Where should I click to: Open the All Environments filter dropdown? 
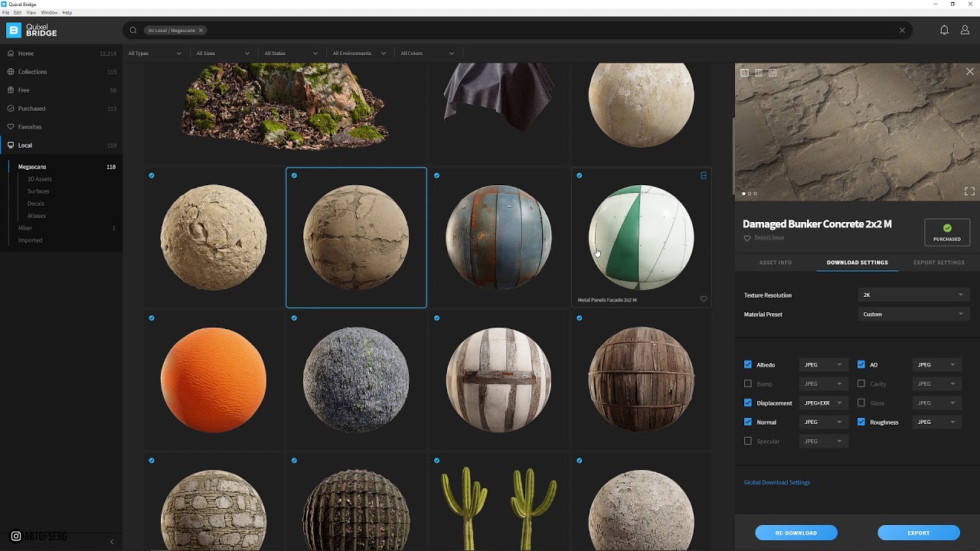359,54
